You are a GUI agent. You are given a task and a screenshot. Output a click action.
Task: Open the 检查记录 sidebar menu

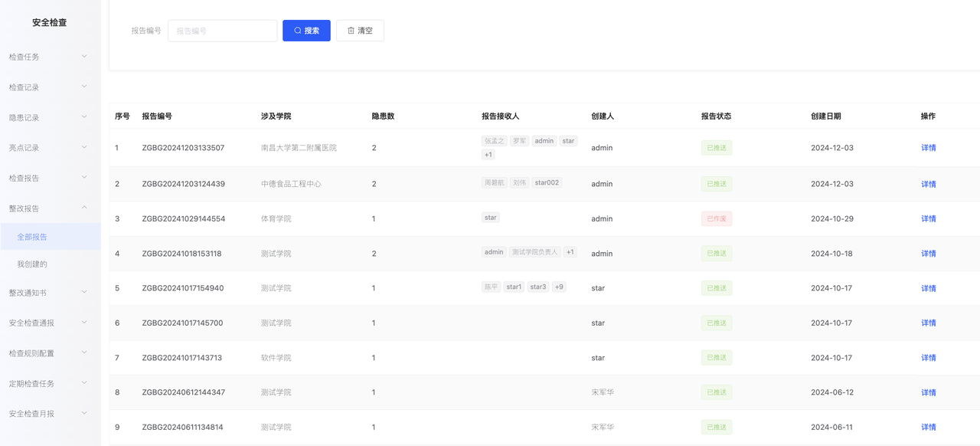coord(51,87)
